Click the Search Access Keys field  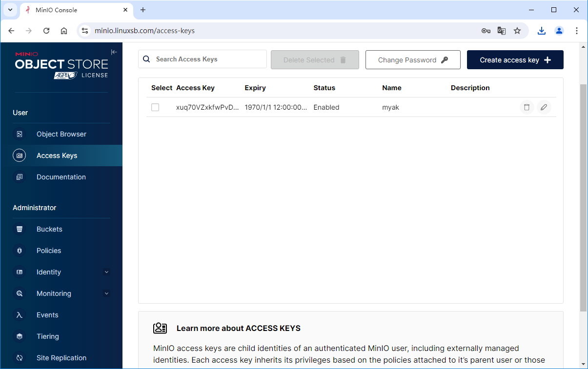(x=207, y=59)
